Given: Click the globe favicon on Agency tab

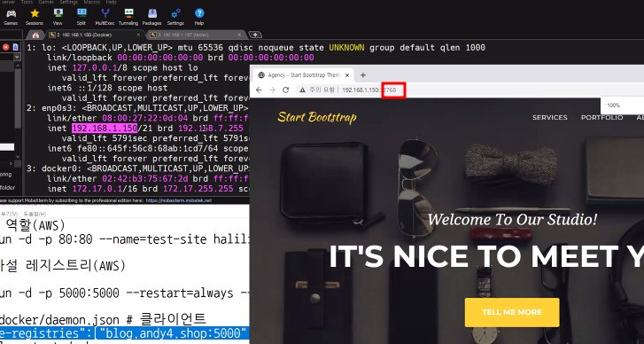Looking at the screenshot, I should coord(261,75).
